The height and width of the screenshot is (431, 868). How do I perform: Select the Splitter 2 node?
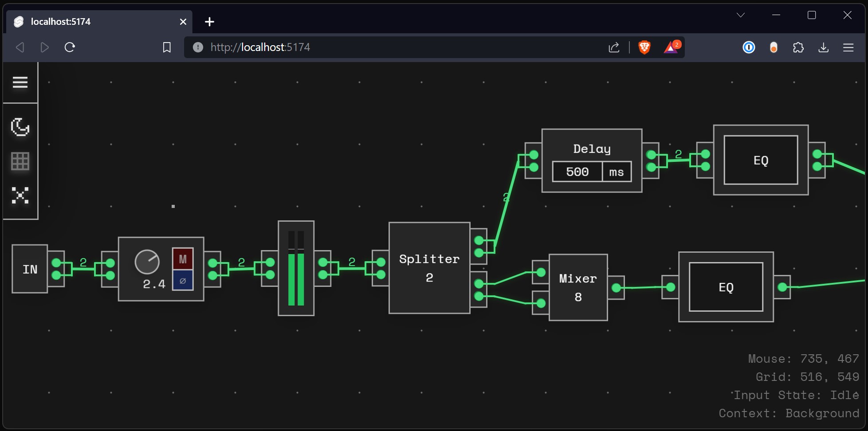pyautogui.click(x=429, y=268)
